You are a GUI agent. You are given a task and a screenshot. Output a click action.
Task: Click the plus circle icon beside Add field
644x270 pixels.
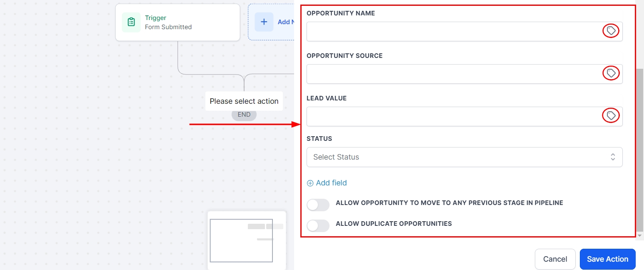[x=310, y=183]
